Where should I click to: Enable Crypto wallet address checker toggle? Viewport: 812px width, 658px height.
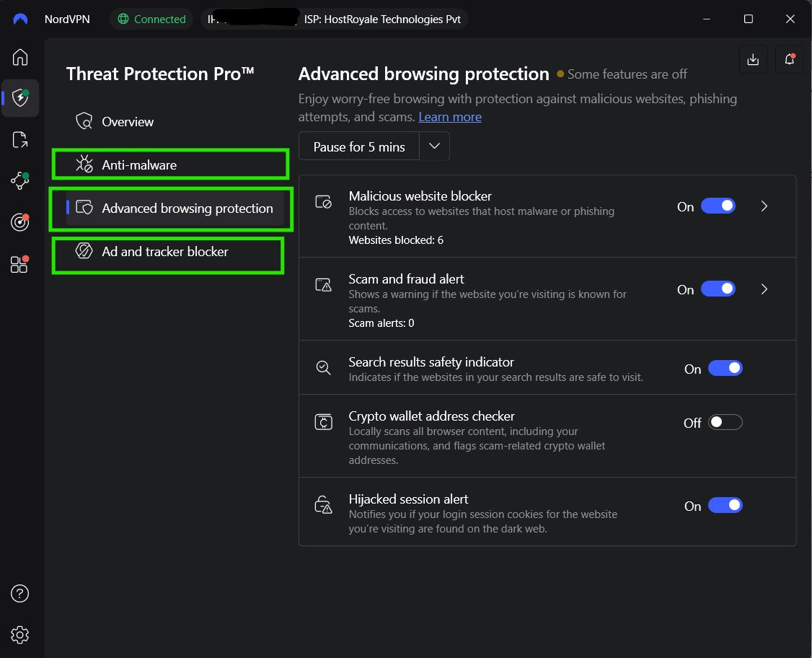pos(725,422)
